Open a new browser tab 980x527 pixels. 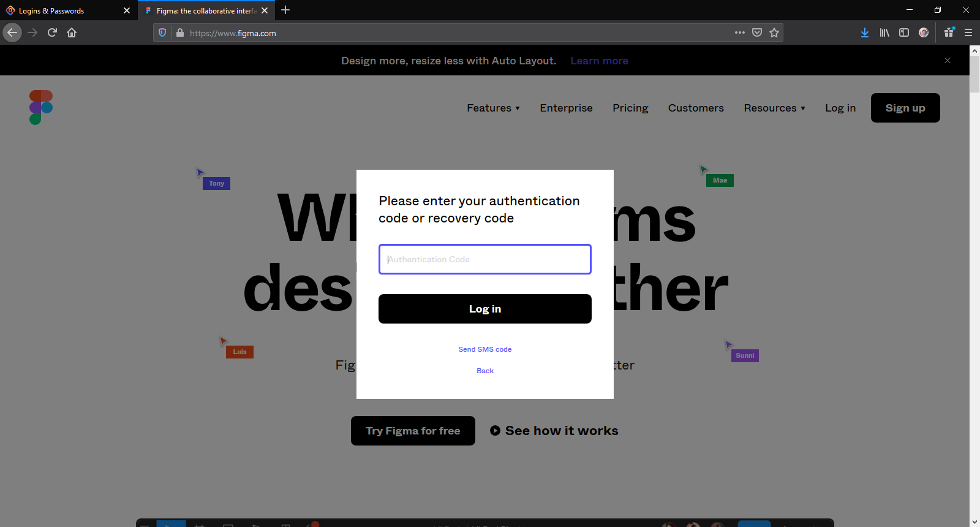285,10
